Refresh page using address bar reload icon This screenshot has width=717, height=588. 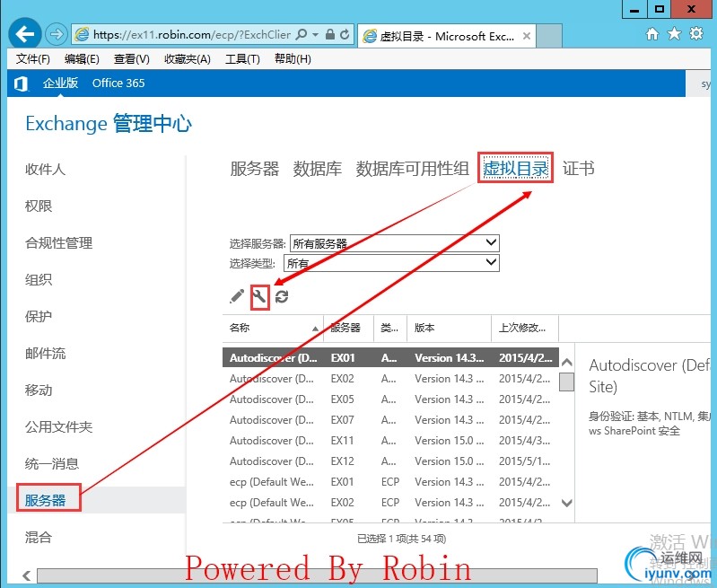pos(345,35)
